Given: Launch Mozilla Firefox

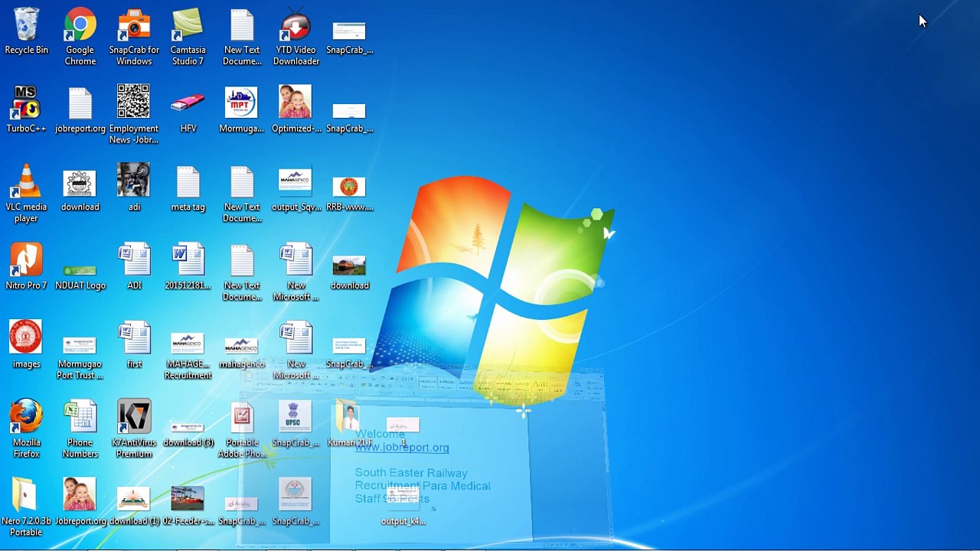Looking at the screenshot, I should [26, 429].
